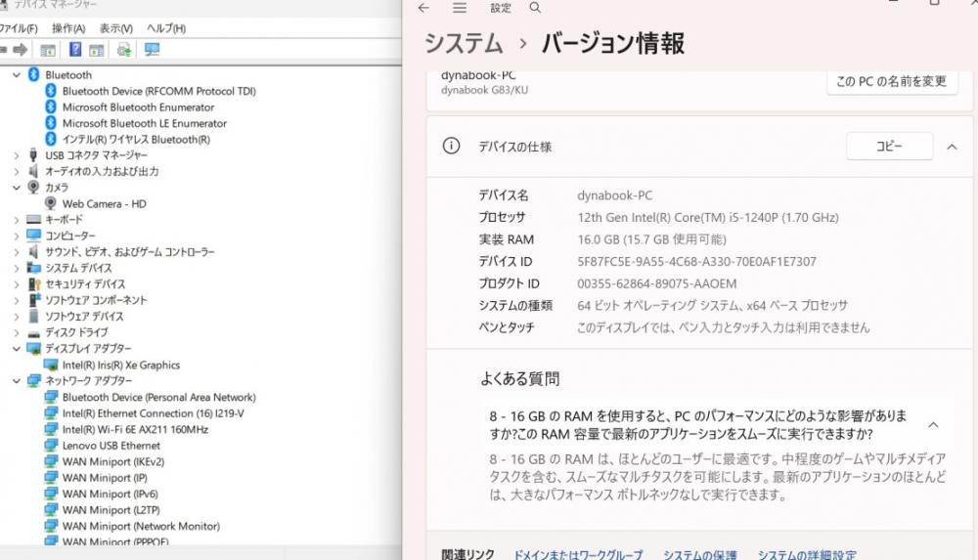The height and width of the screenshot is (560, 978).
Task: Expand the キーボード tree node chevron
Action: coord(17,220)
